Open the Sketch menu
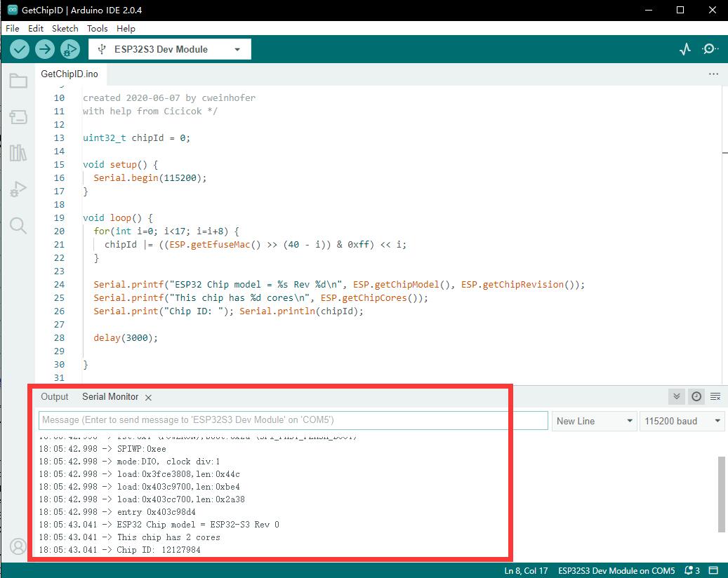This screenshot has width=728, height=578. tap(65, 28)
